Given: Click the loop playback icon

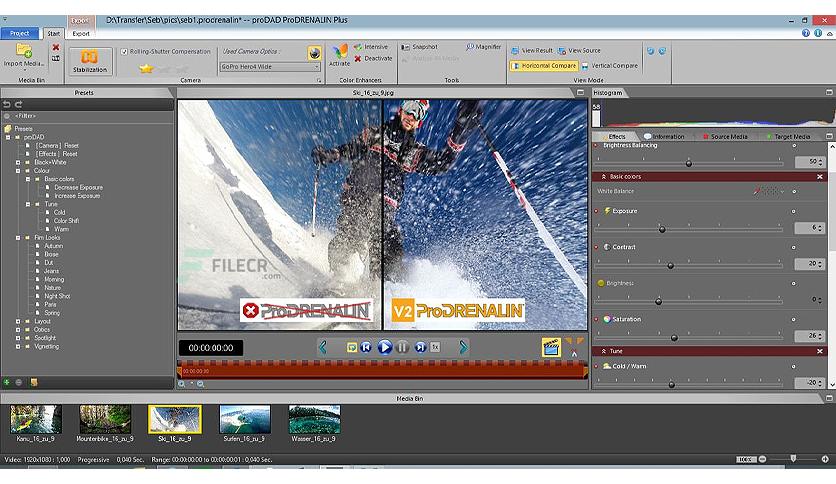Looking at the screenshot, I should coord(352,347).
